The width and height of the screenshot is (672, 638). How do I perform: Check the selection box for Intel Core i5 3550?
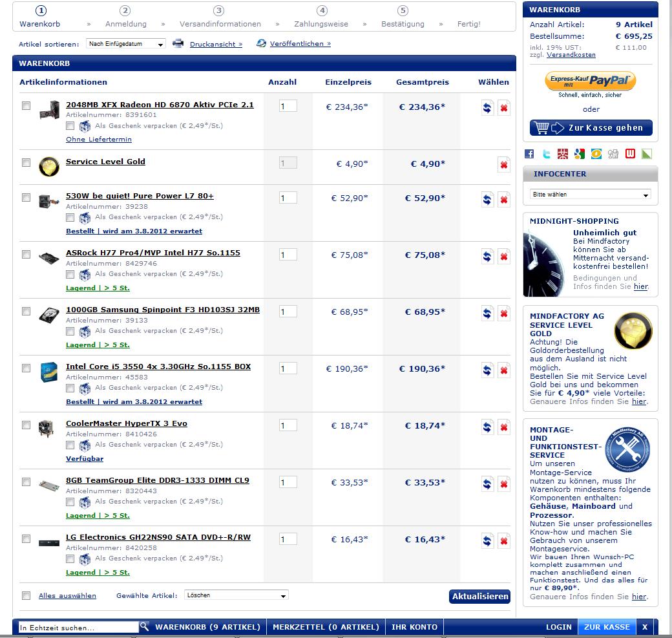point(26,368)
